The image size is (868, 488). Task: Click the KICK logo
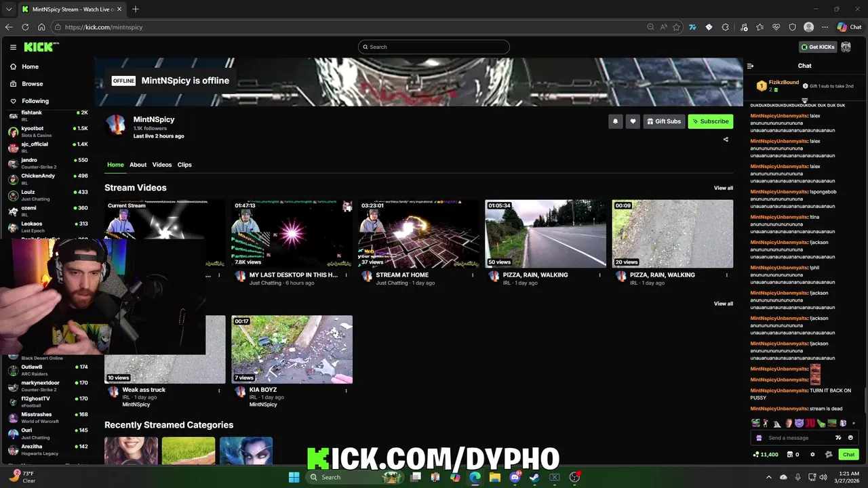[x=41, y=47]
